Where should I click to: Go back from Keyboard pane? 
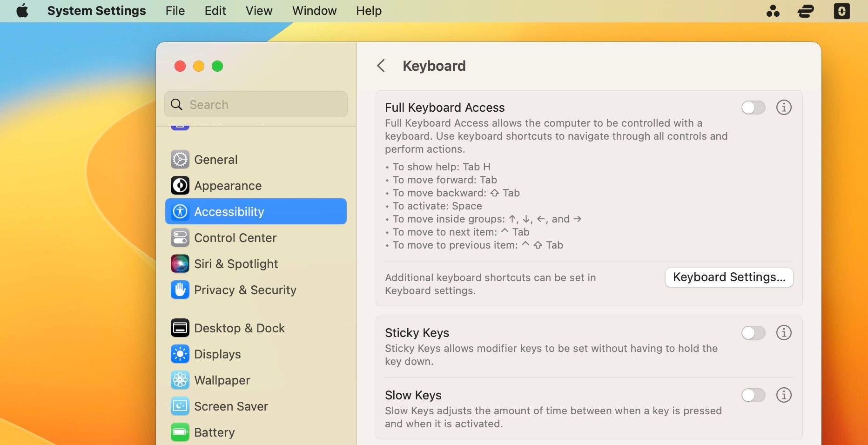381,66
